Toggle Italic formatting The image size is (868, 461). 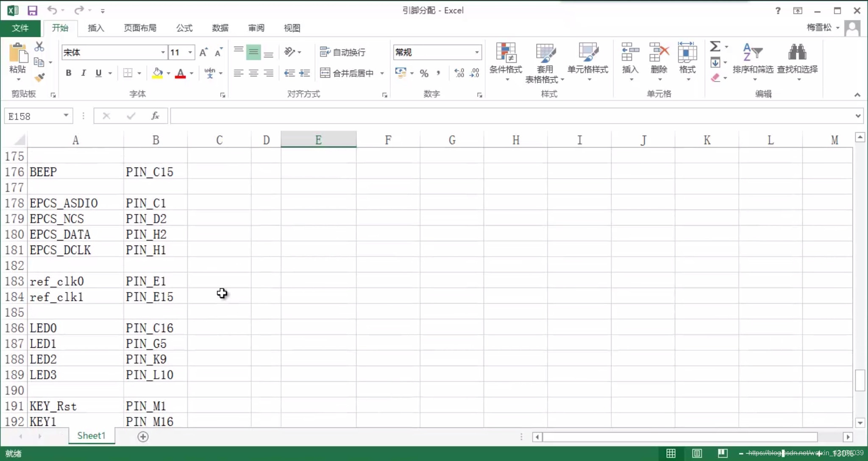point(83,73)
